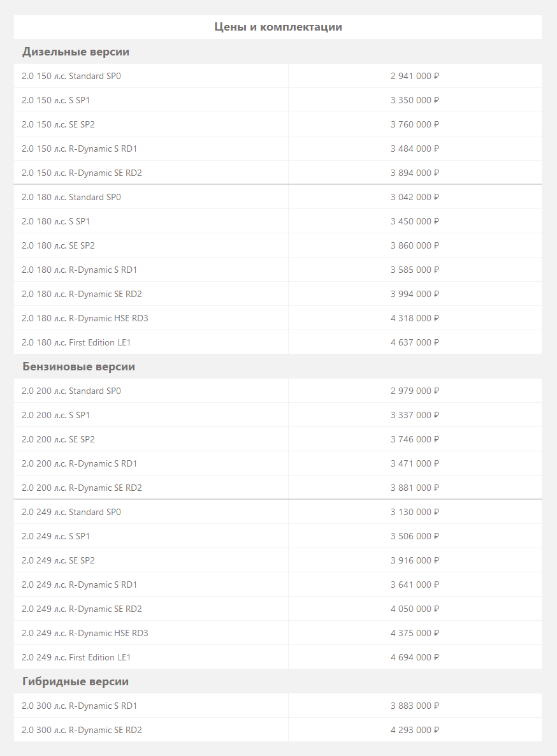Select the 'Дизельные версии' section heading
Viewport: 557px width, 756px height.
[76, 52]
